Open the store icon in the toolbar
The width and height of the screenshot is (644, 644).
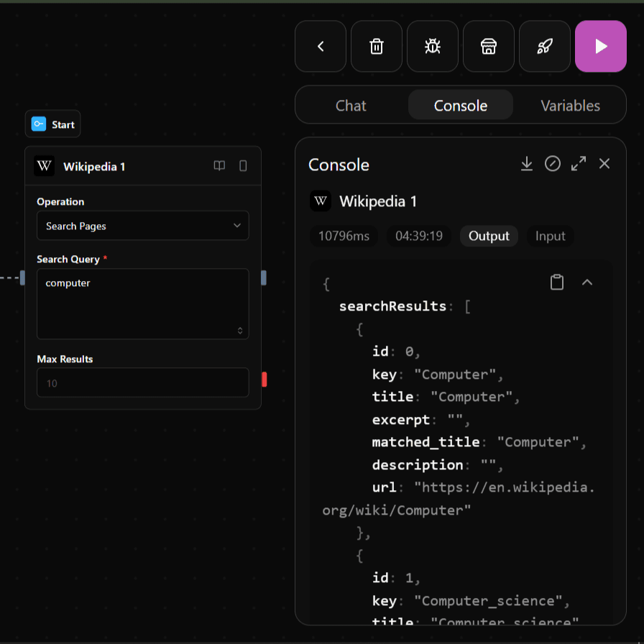(489, 47)
